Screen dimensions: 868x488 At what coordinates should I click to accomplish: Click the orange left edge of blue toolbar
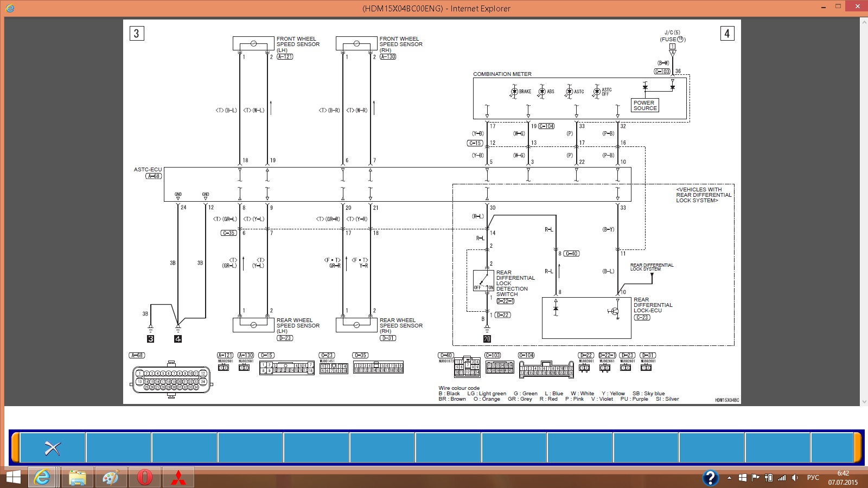pos(16,448)
